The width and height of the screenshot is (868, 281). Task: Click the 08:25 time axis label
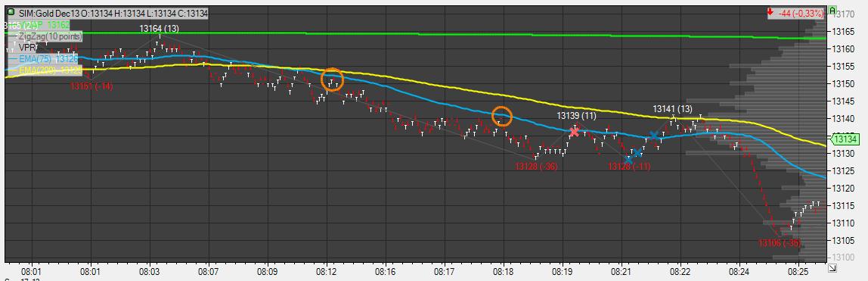tap(798, 272)
